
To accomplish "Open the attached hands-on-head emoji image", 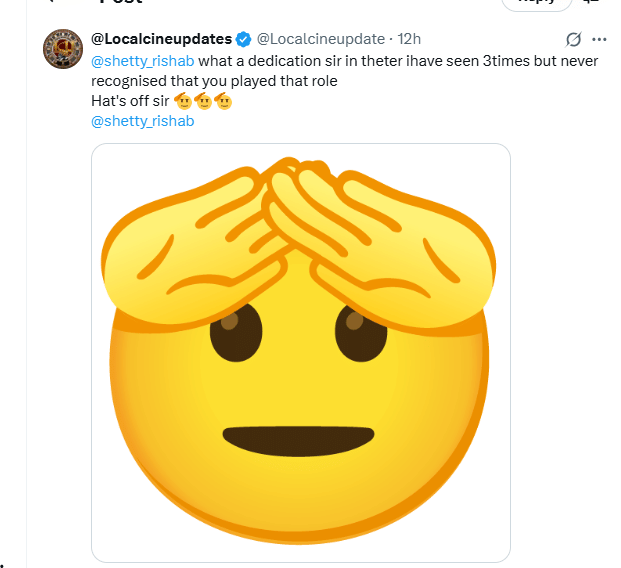I will pos(301,353).
